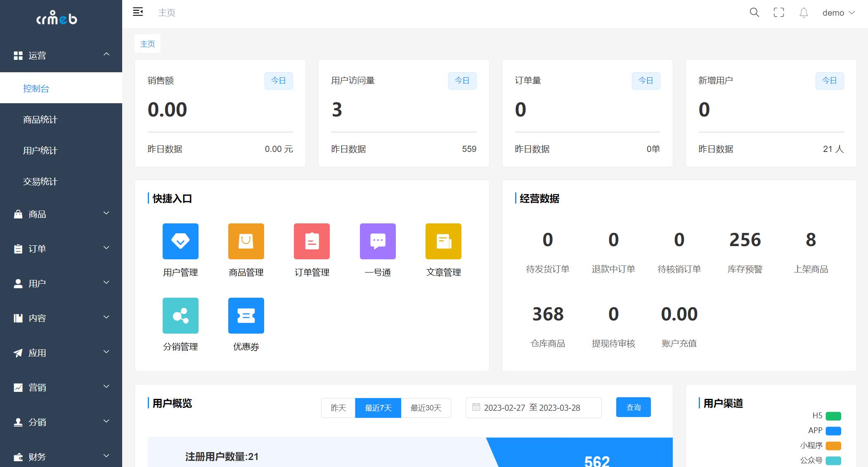Screen dimensions: 868x467
Task: Select 最近30天 time range option
Action: (426, 408)
